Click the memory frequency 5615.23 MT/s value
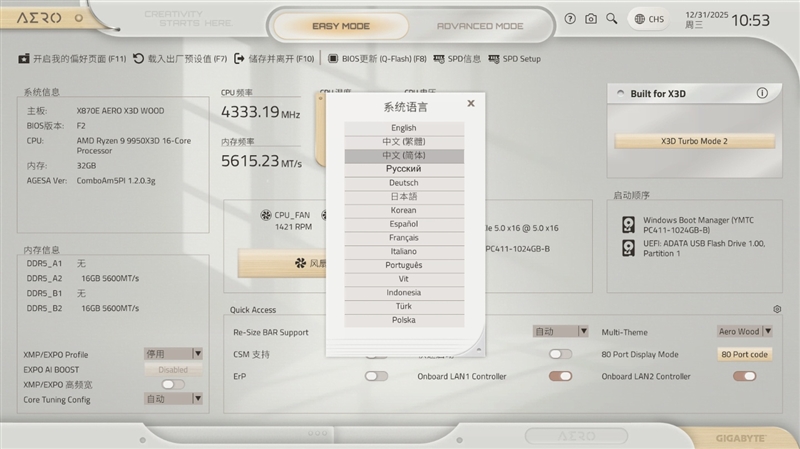The height and width of the screenshot is (449, 800). coord(261,161)
